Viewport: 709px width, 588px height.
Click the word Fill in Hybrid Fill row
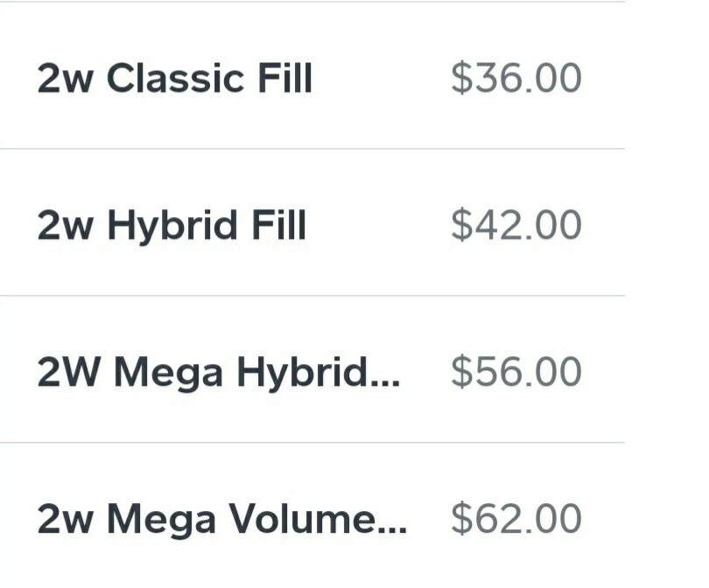coord(278,226)
